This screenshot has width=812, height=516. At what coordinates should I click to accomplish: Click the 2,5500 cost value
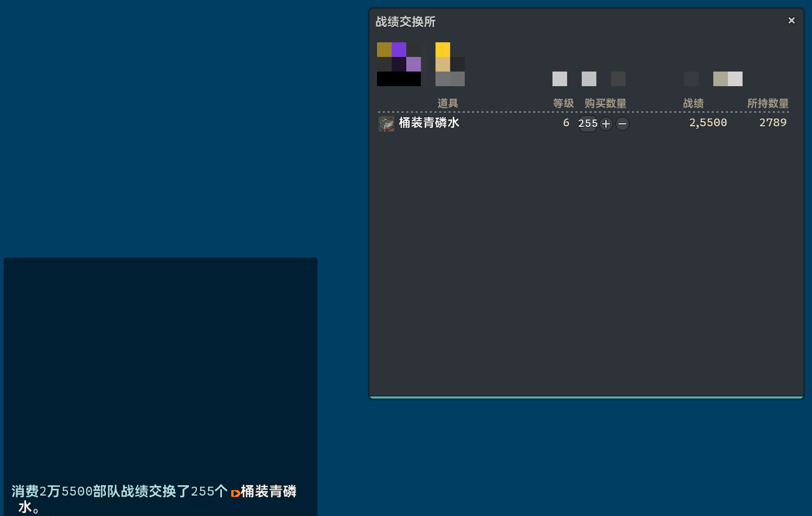click(x=708, y=123)
